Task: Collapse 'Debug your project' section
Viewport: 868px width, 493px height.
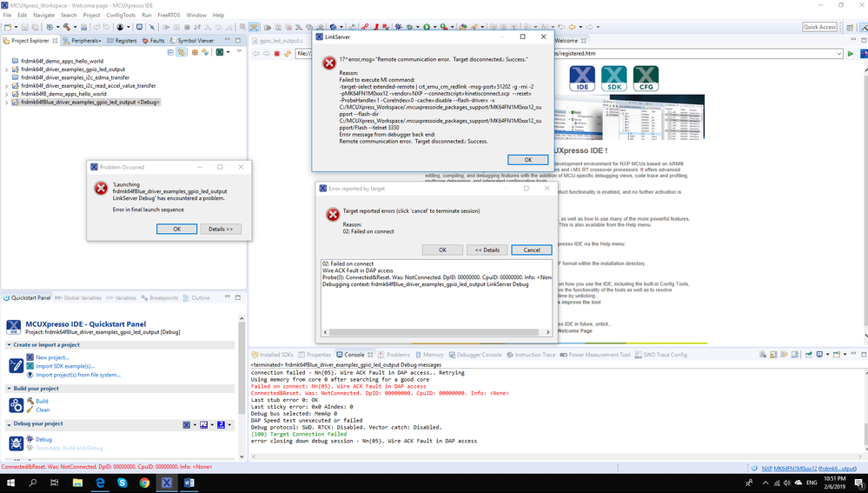Action: [9, 423]
